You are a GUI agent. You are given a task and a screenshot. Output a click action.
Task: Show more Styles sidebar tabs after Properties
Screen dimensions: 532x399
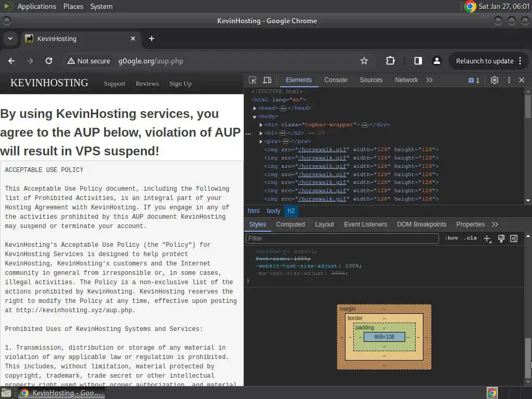click(495, 224)
